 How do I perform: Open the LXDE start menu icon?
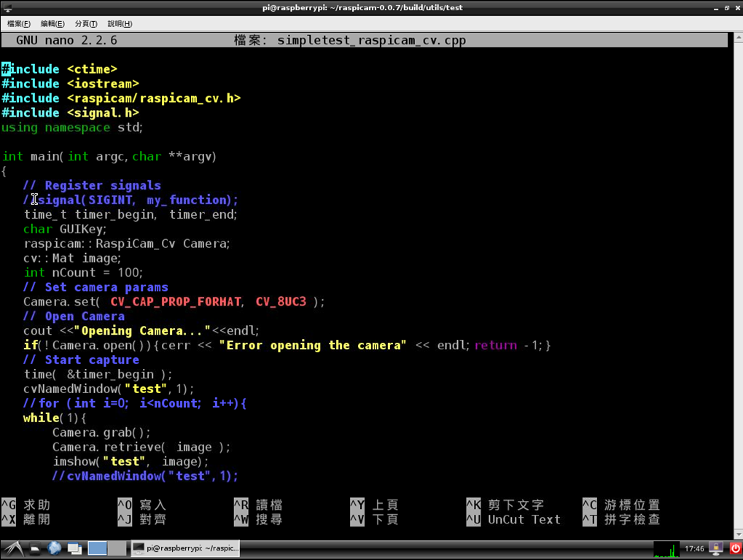tap(13, 548)
